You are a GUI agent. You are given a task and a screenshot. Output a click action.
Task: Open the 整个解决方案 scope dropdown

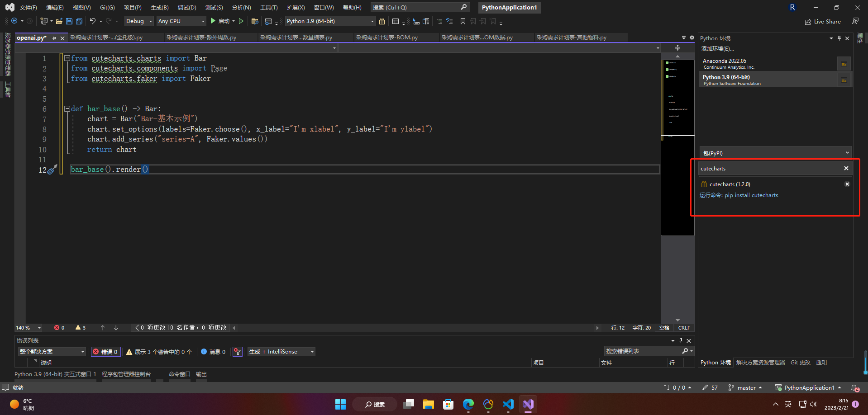pyautogui.click(x=52, y=352)
